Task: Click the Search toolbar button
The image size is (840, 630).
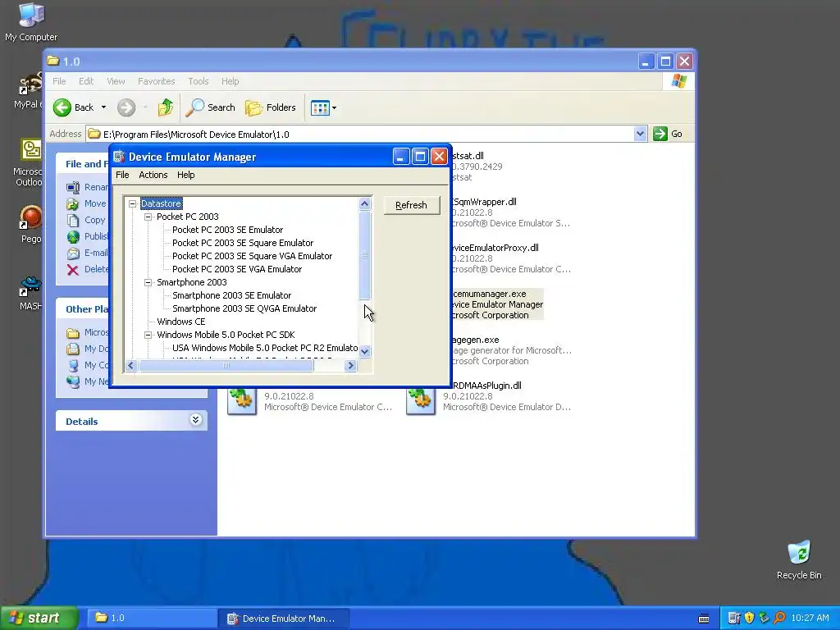Action: tap(211, 107)
